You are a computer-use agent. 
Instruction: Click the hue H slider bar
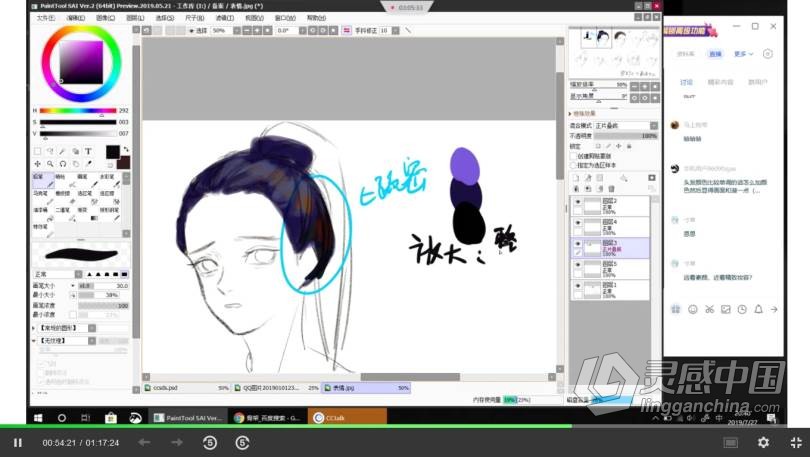(78, 111)
